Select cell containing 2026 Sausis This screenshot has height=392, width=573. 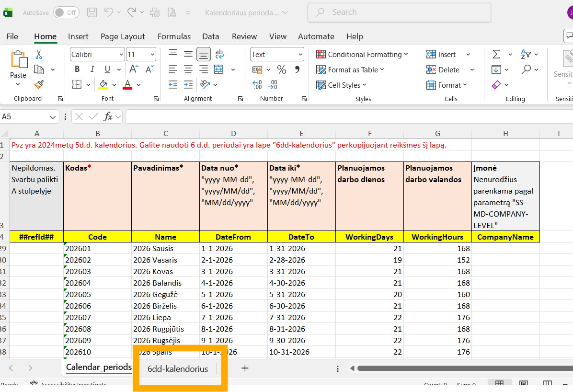click(166, 249)
